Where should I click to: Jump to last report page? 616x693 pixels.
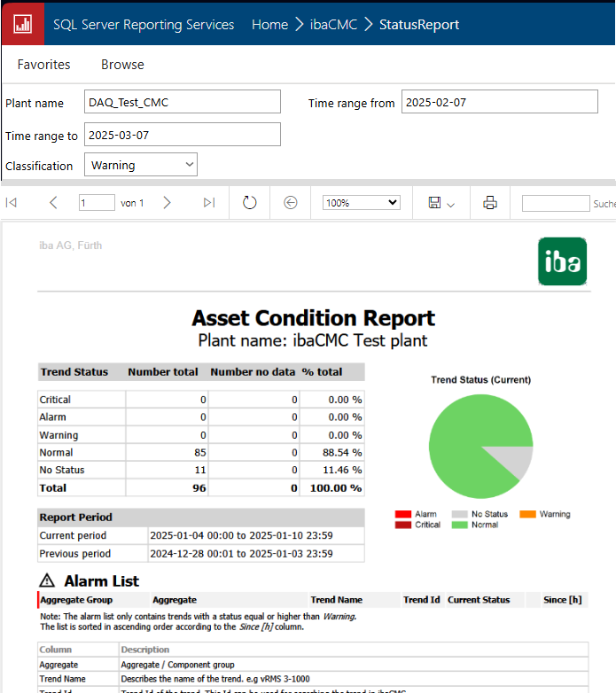coord(209,203)
